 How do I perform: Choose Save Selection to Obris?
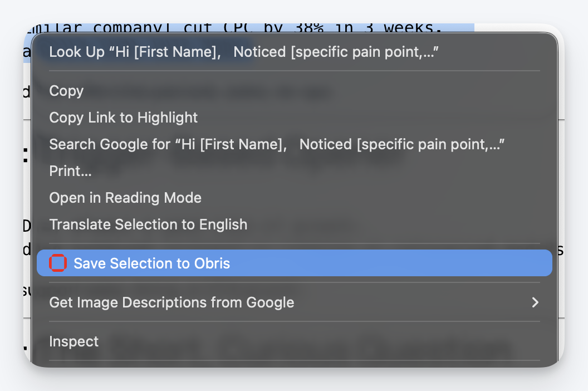click(x=151, y=263)
